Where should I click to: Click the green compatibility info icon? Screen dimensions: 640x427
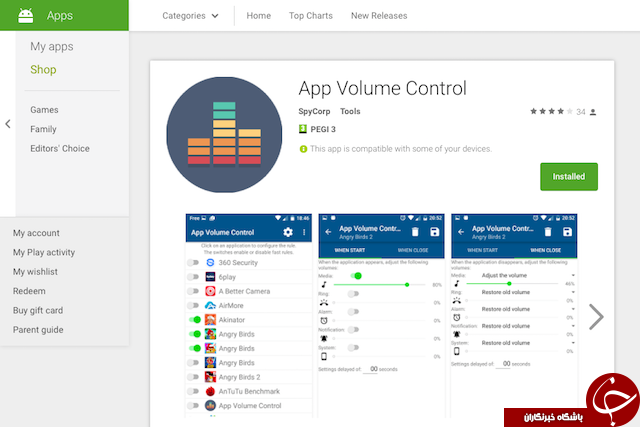pyautogui.click(x=303, y=149)
